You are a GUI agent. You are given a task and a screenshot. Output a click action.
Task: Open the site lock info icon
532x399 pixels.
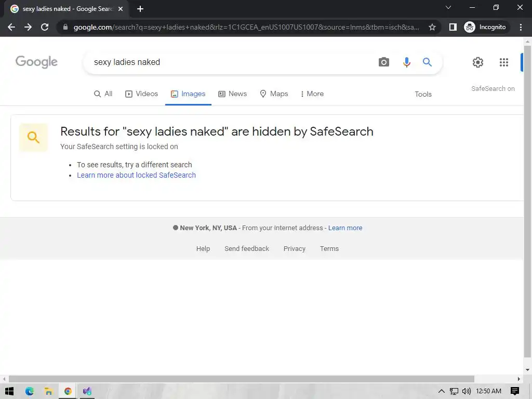(x=65, y=27)
